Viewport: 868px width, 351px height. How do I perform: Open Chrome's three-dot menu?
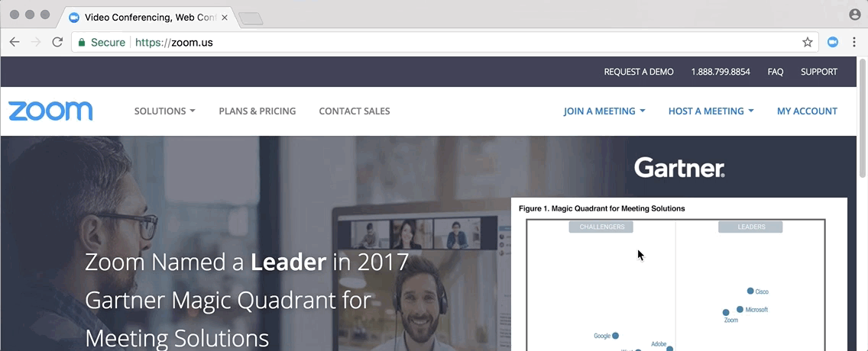(855, 42)
